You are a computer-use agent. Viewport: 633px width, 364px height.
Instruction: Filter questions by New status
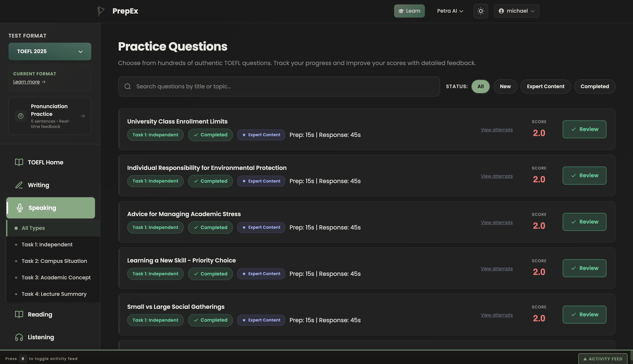coord(505,86)
